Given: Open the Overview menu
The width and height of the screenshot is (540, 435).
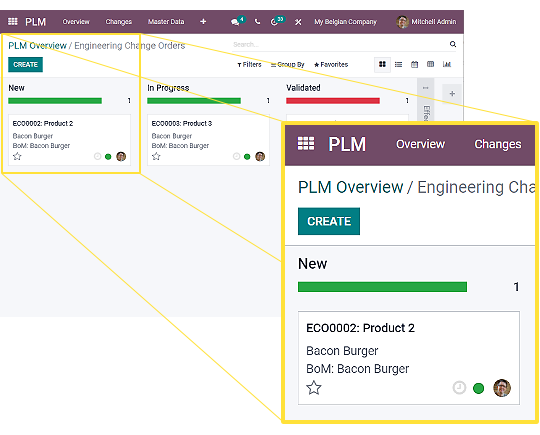Looking at the screenshot, I should 76,22.
